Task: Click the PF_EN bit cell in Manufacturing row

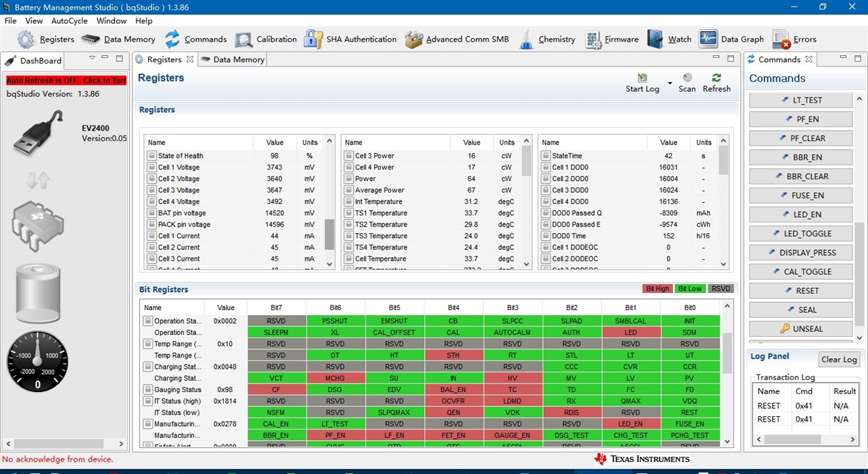Action: [335, 435]
